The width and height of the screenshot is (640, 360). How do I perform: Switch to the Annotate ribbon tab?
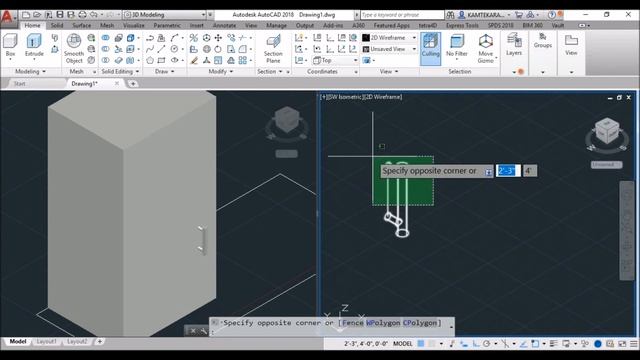224,25
